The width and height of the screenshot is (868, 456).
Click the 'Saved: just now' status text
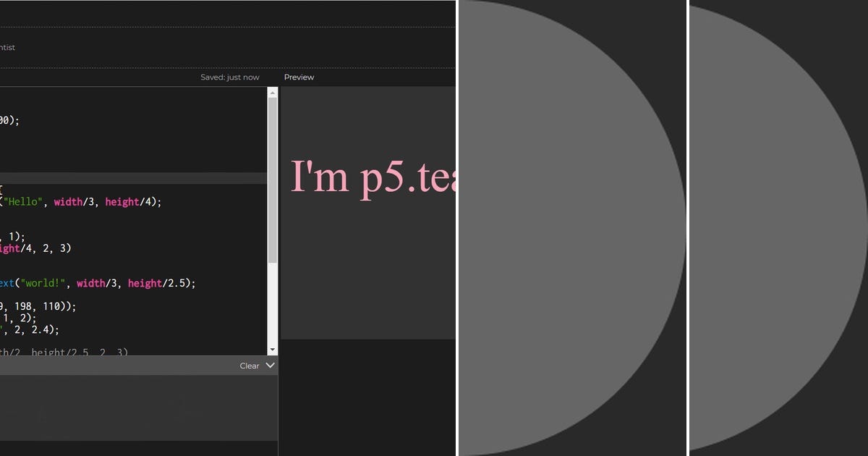coord(230,77)
